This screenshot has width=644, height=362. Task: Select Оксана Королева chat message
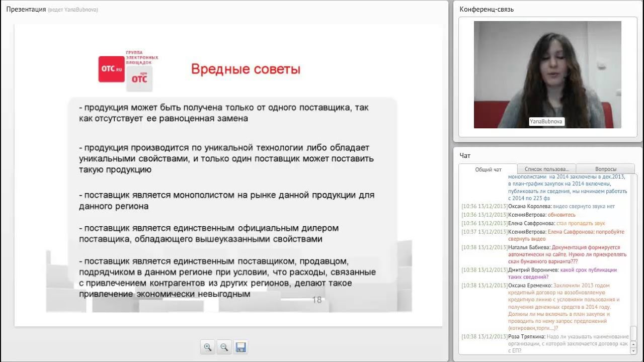[x=538, y=206]
